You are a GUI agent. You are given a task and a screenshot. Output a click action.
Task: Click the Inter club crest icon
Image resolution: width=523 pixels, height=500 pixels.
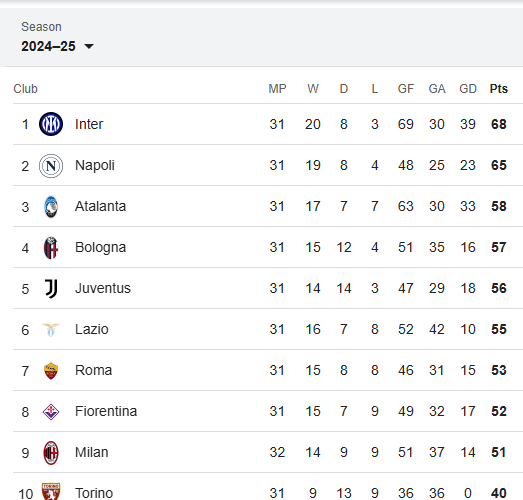pos(51,124)
